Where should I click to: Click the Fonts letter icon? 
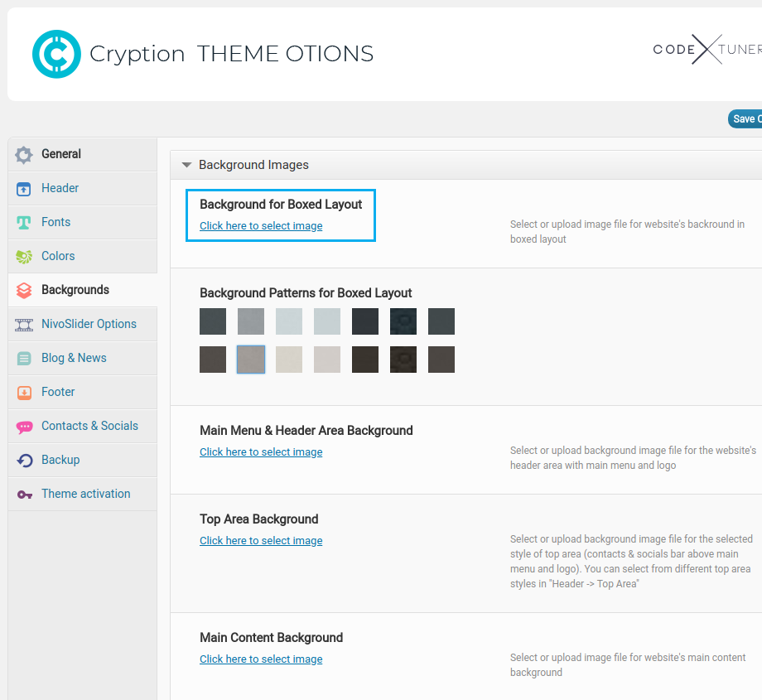24,223
